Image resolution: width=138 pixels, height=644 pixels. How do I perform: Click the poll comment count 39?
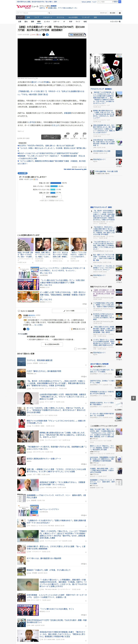point(31,179)
